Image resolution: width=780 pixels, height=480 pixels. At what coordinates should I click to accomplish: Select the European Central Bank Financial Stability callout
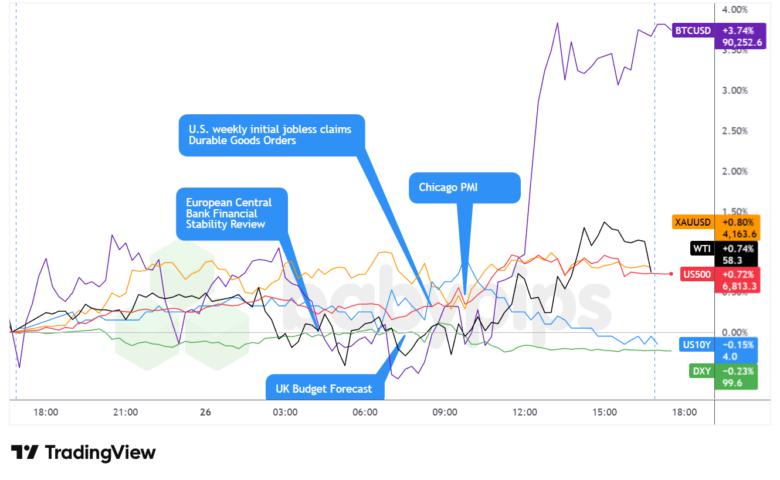[x=230, y=211]
